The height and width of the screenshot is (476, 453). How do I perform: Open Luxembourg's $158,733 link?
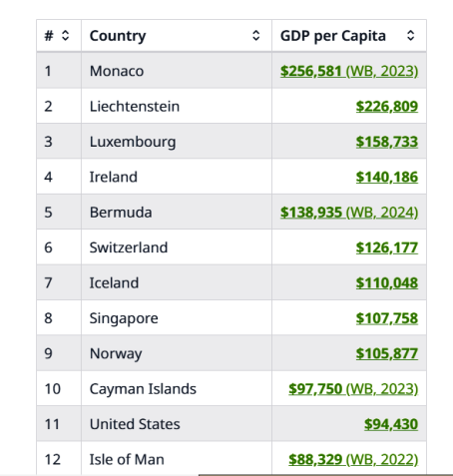387,142
